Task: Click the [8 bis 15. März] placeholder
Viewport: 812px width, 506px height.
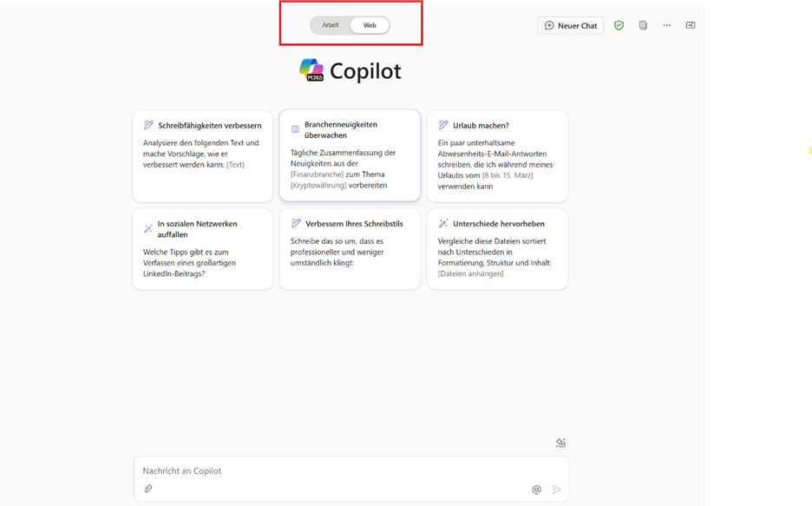Action: 507,175
